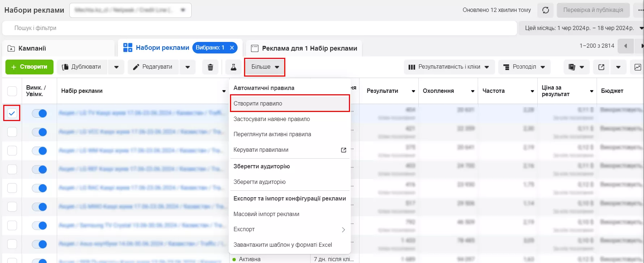Viewport: 644px width, 263px height.
Task: Click the 'Редагувати' button
Action: click(x=153, y=67)
